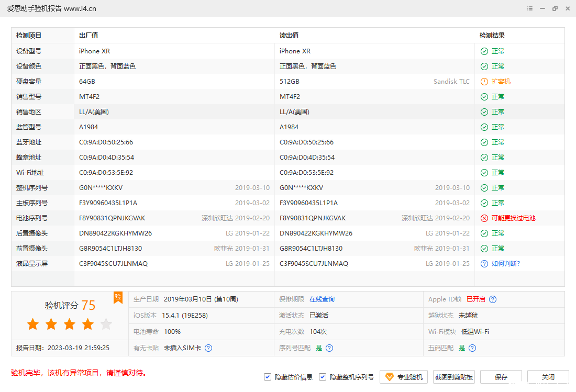Click the green check icon in 设备型号 row
576x392 pixels.
click(x=484, y=51)
